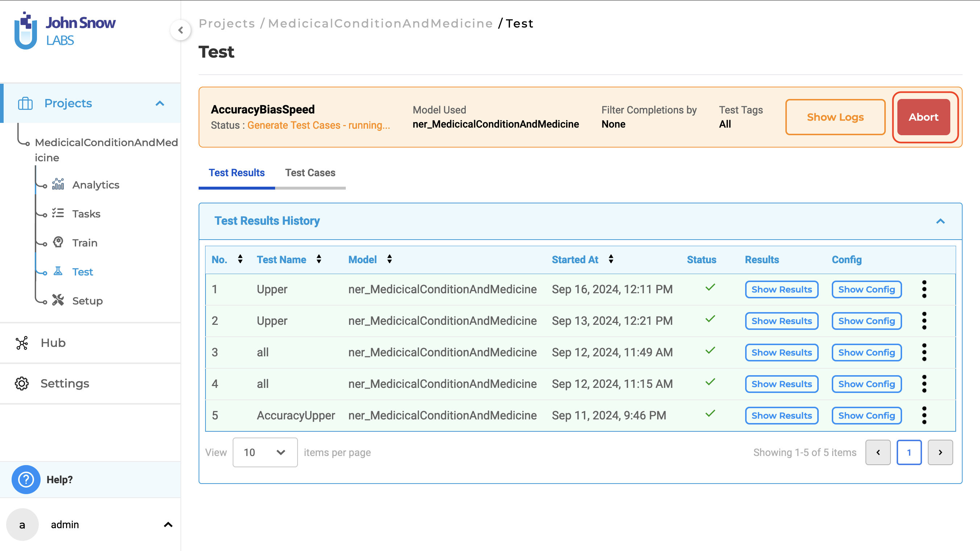The image size is (980, 551).
Task: Open Train in the sidebar
Action: coord(85,243)
